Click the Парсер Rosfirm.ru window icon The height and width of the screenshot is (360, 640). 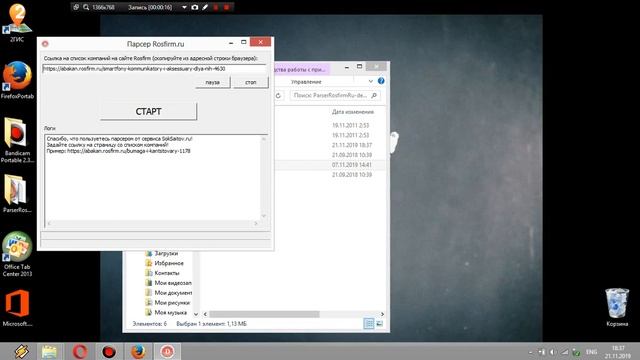coord(45,44)
